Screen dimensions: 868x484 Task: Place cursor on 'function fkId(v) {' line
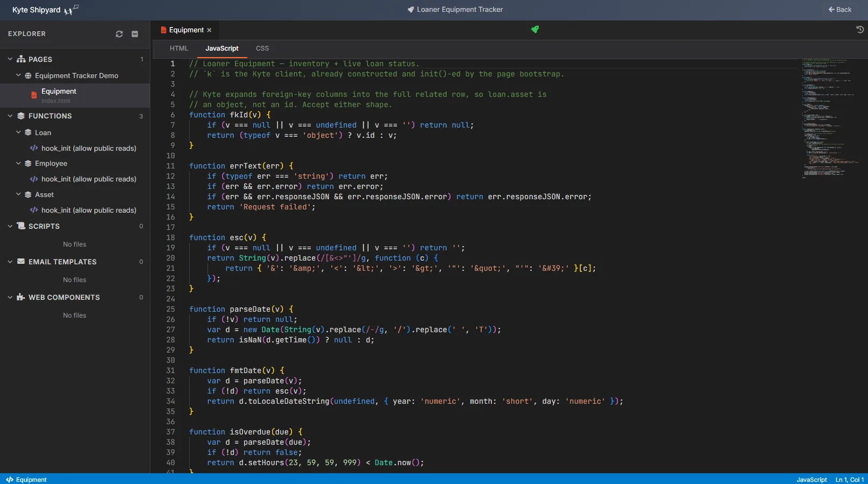(230, 115)
